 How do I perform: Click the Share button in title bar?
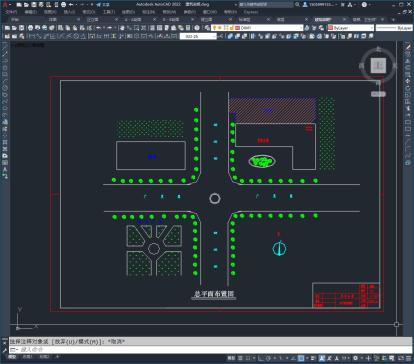pyautogui.click(x=103, y=5)
